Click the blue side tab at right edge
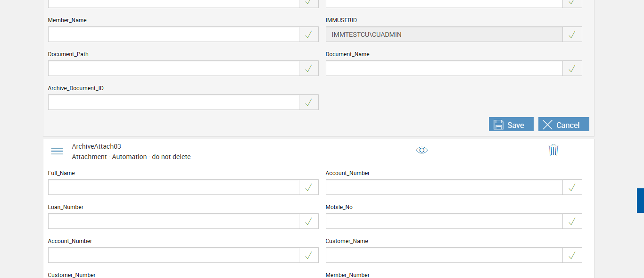The width and height of the screenshot is (644, 278). [x=640, y=201]
